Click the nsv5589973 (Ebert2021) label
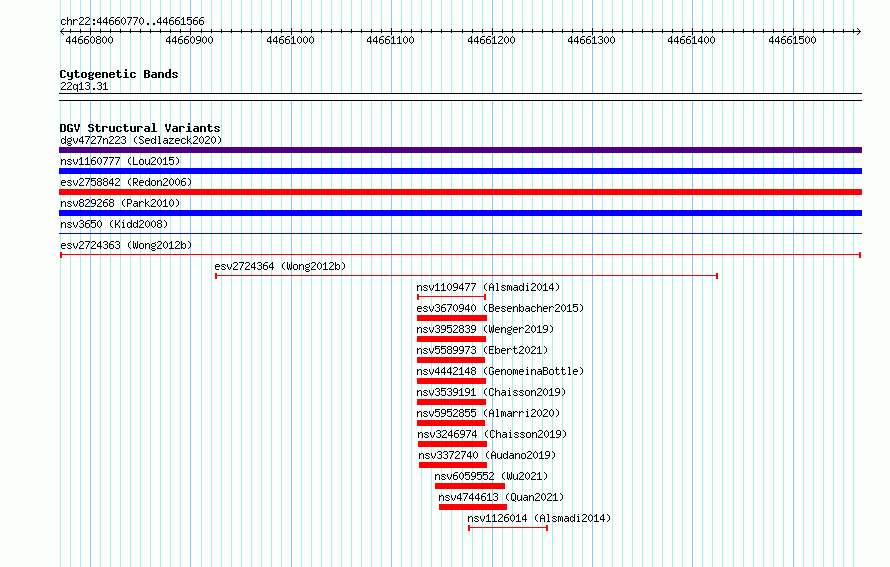 482,350
